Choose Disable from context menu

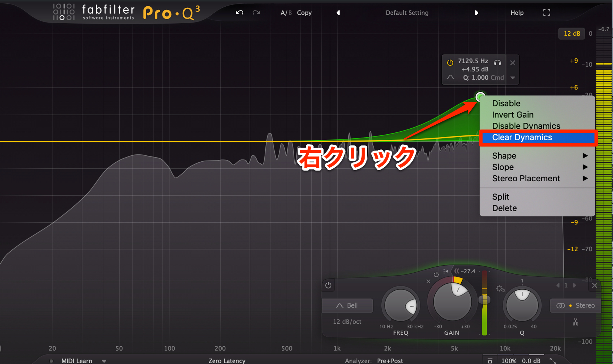pos(537,103)
